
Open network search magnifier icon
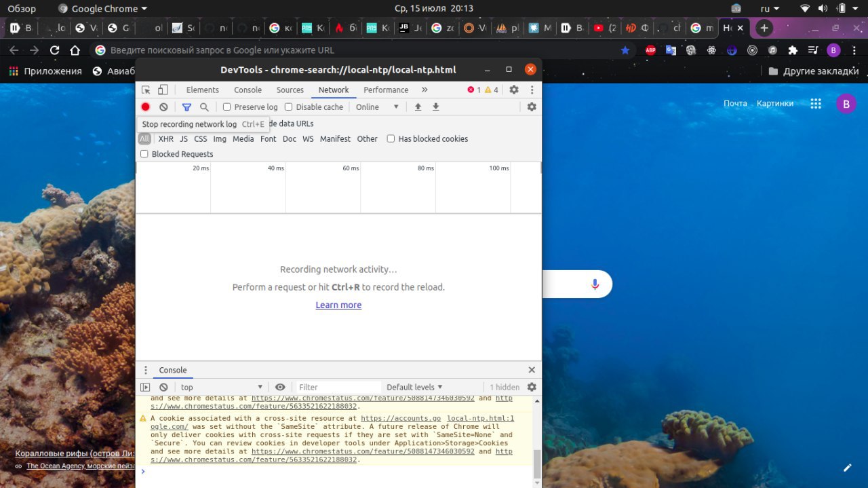(x=204, y=107)
